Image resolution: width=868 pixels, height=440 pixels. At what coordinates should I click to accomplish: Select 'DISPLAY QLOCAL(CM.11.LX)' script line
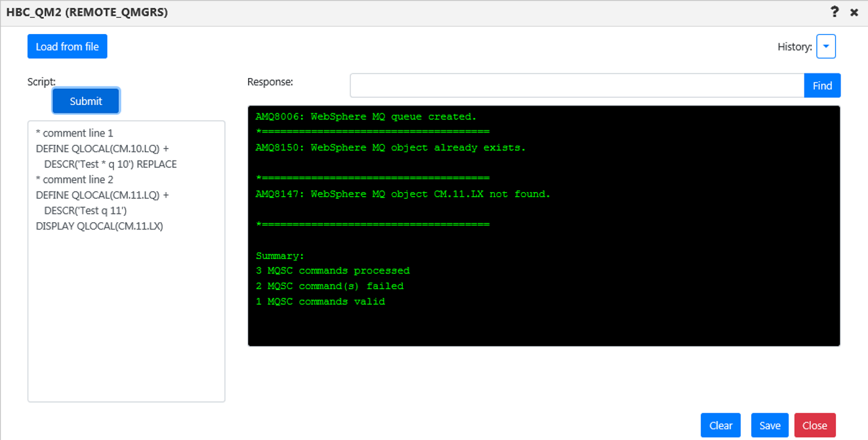tap(100, 226)
